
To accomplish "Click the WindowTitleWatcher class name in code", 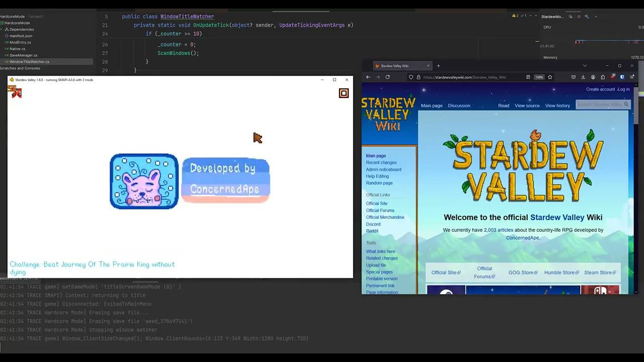I will [x=187, y=17].
